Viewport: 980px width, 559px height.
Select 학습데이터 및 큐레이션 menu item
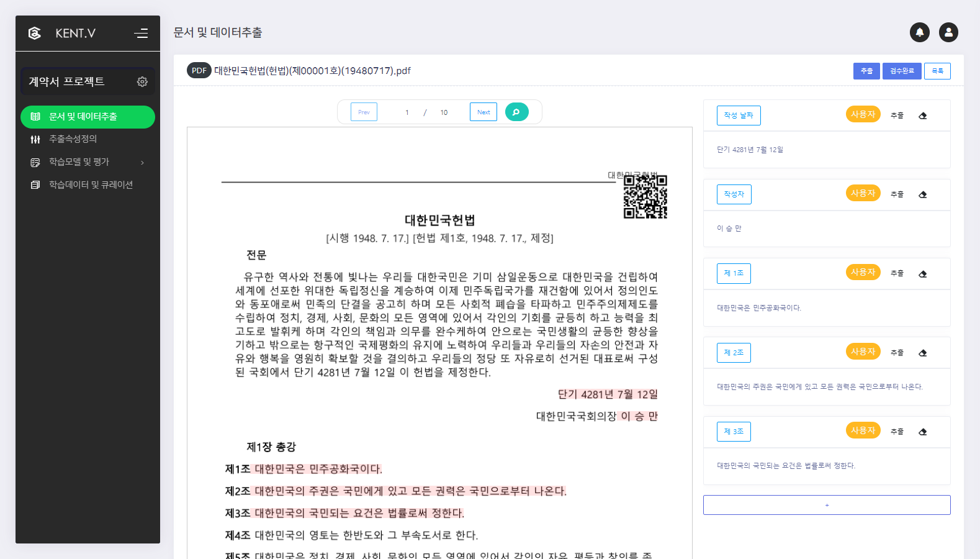[x=91, y=185]
